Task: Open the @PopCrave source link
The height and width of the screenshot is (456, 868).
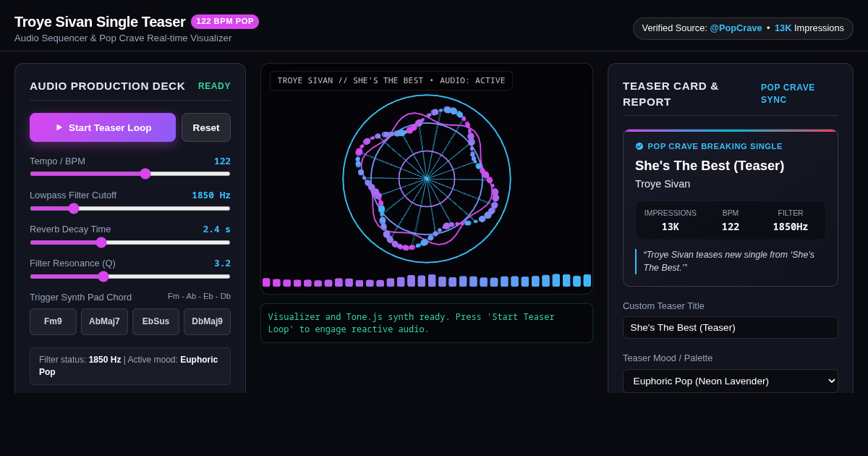Action: (x=736, y=28)
